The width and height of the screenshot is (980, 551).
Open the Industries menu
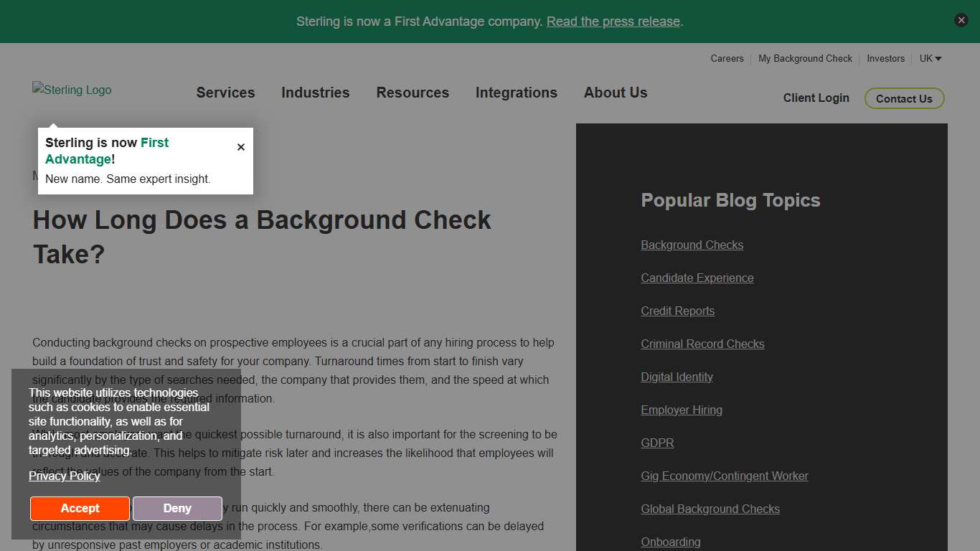(x=316, y=93)
